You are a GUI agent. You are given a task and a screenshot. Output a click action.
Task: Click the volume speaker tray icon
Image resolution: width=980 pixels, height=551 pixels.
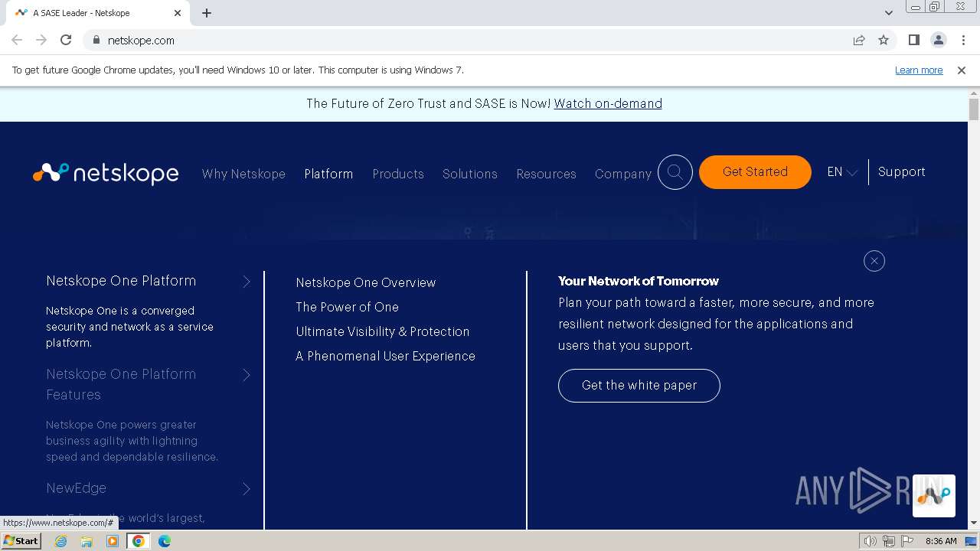pyautogui.click(x=870, y=541)
